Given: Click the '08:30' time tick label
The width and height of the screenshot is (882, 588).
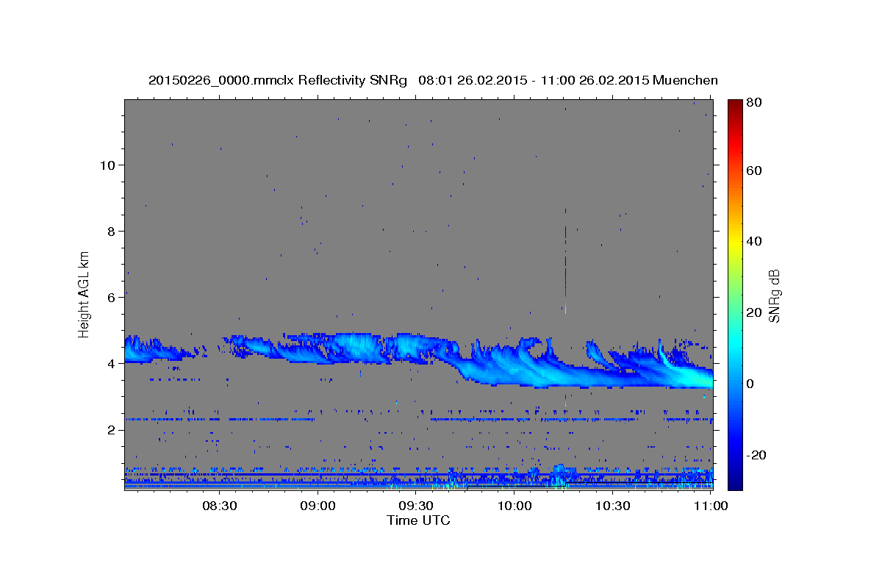Looking at the screenshot, I should [x=219, y=506].
